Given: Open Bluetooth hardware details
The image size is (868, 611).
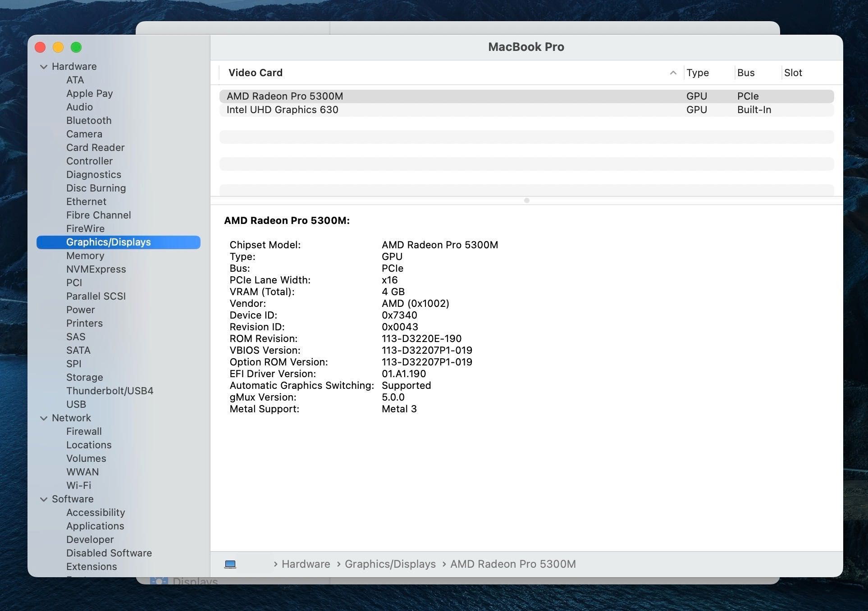Looking at the screenshot, I should [x=89, y=120].
